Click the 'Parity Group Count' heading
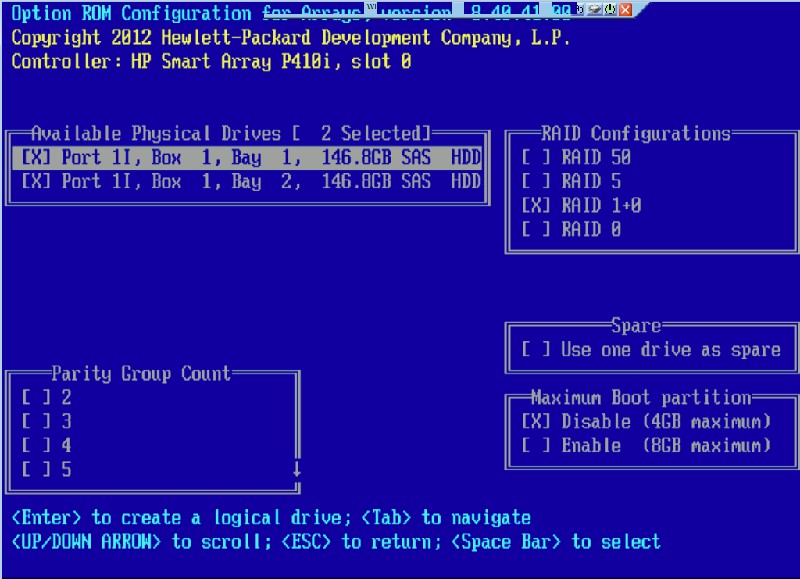This screenshot has width=800, height=579. (141, 374)
